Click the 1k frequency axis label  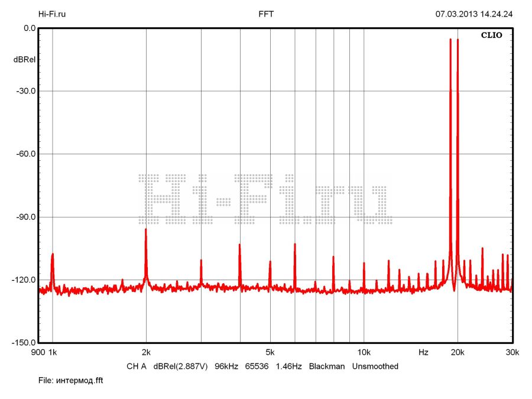point(53,352)
